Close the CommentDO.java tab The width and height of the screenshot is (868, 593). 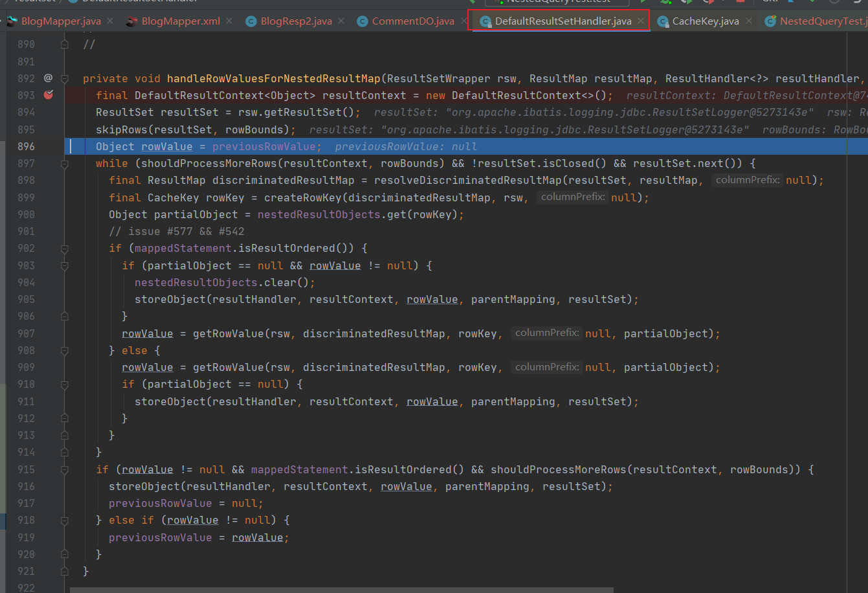click(x=463, y=21)
